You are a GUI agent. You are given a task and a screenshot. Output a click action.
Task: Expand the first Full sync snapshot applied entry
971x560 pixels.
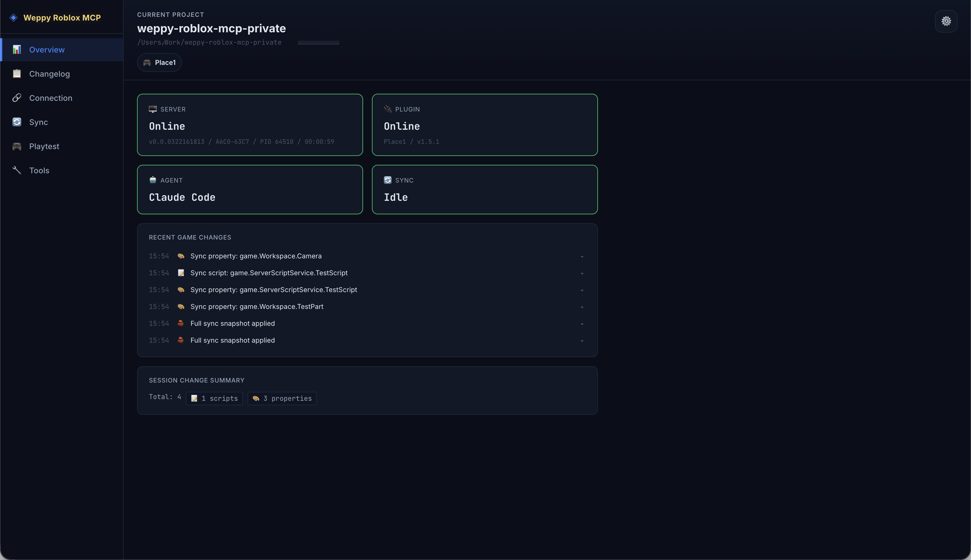[x=582, y=324]
